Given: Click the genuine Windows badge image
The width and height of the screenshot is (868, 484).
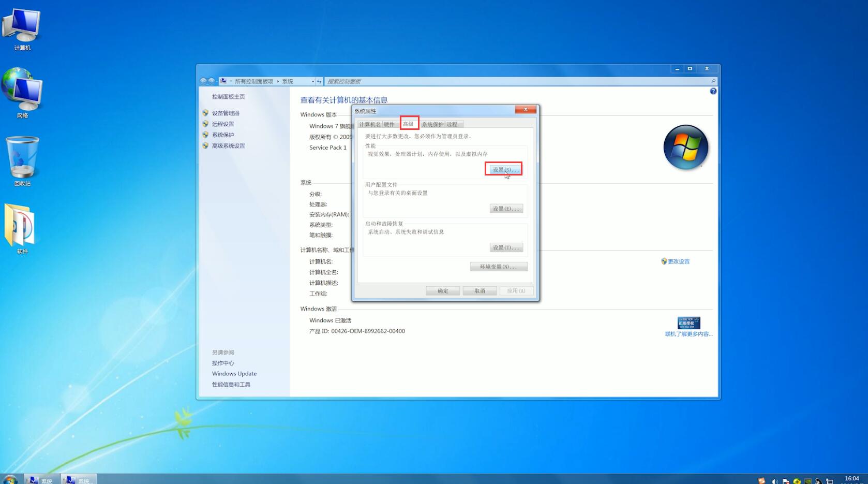Looking at the screenshot, I should coord(689,323).
